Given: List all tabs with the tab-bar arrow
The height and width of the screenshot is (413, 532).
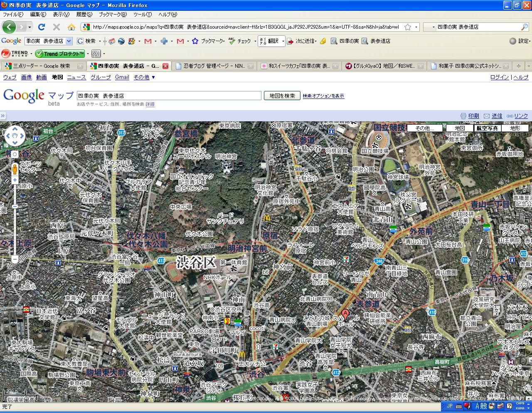Looking at the screenshot, I should pos(529,66).
